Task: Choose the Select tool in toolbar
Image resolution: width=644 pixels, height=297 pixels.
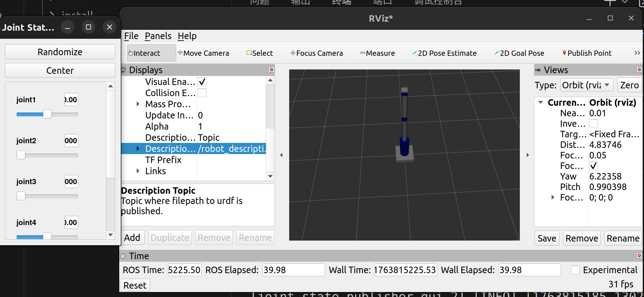Action: point(260,53)
